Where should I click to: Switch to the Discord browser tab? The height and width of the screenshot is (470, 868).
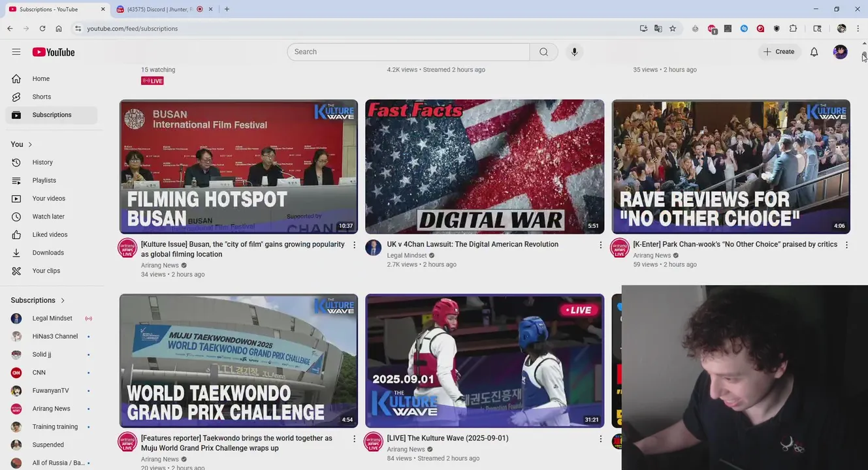(159, 9)
